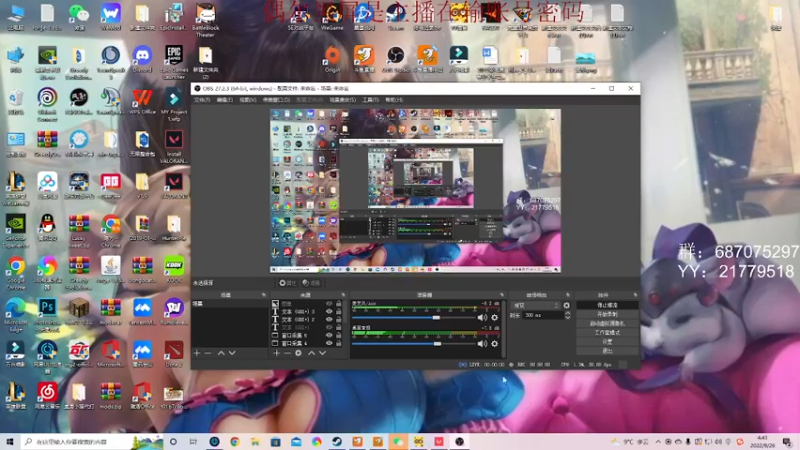This screenshot has height=450, width=800.
Task: Toggle lock on 窗口采集 4 source
Action: point(338,343)
